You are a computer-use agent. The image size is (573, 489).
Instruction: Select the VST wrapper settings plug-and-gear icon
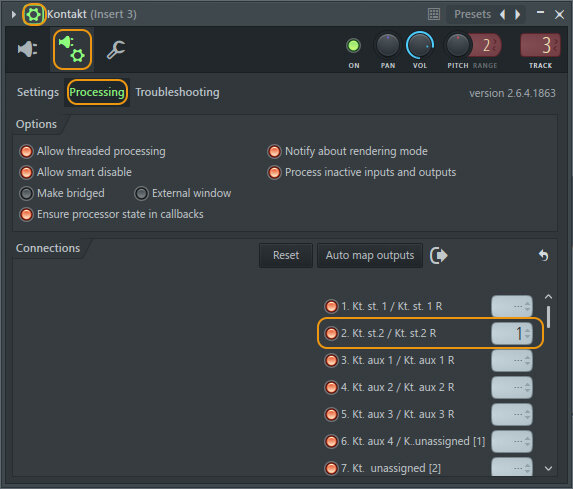(72, 49)
